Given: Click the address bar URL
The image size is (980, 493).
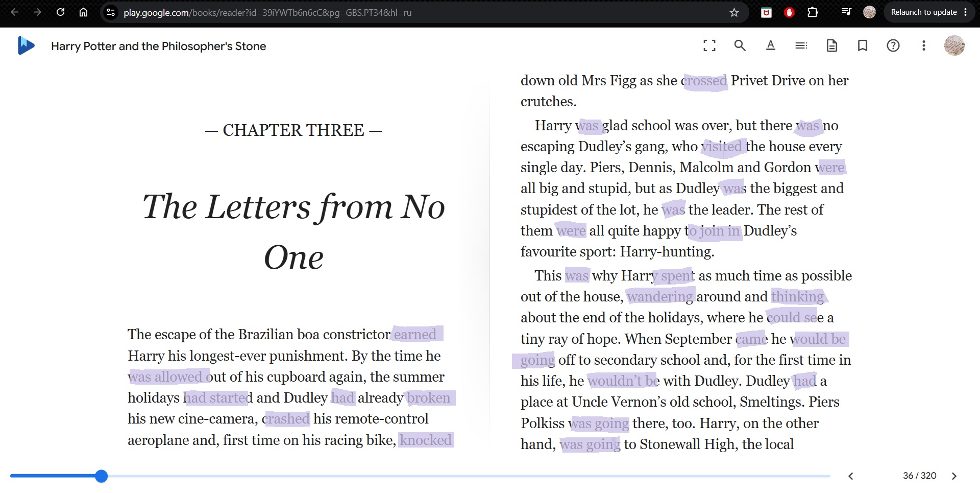Looking at the screenshot, I should coord(267,12).
